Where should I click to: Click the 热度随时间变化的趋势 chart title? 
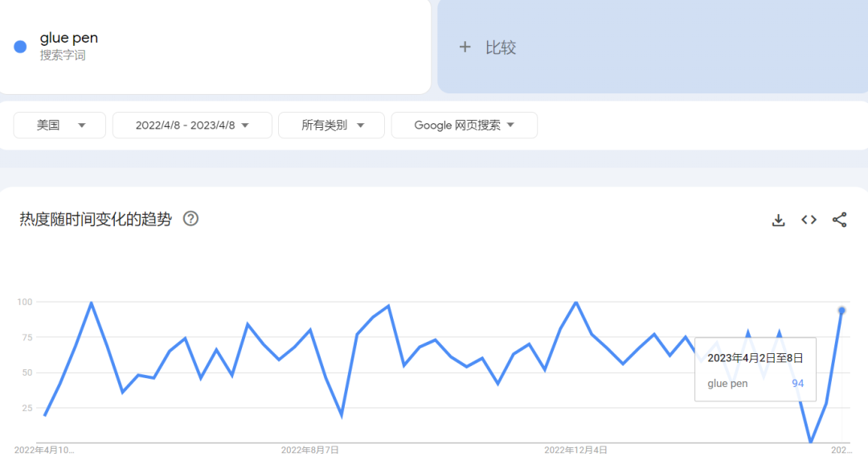(96, 220)
